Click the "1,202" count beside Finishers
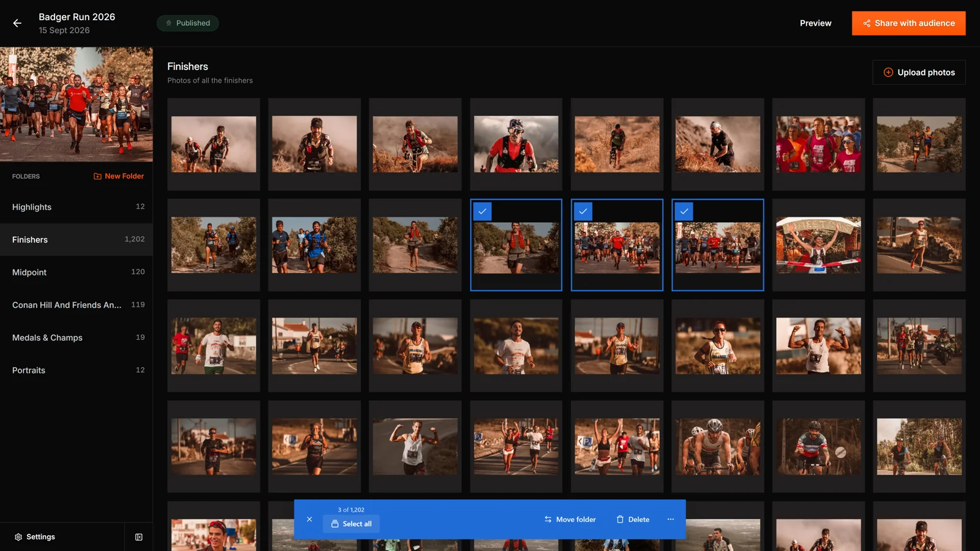This screenshot has width=980, height=551. 135,239
